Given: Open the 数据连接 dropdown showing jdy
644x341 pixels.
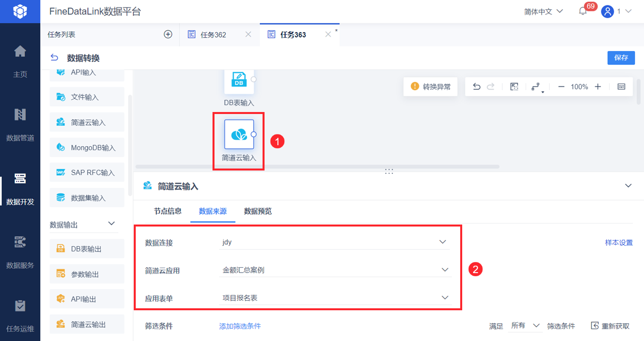Looking at the screenshot, I should 335,242.
